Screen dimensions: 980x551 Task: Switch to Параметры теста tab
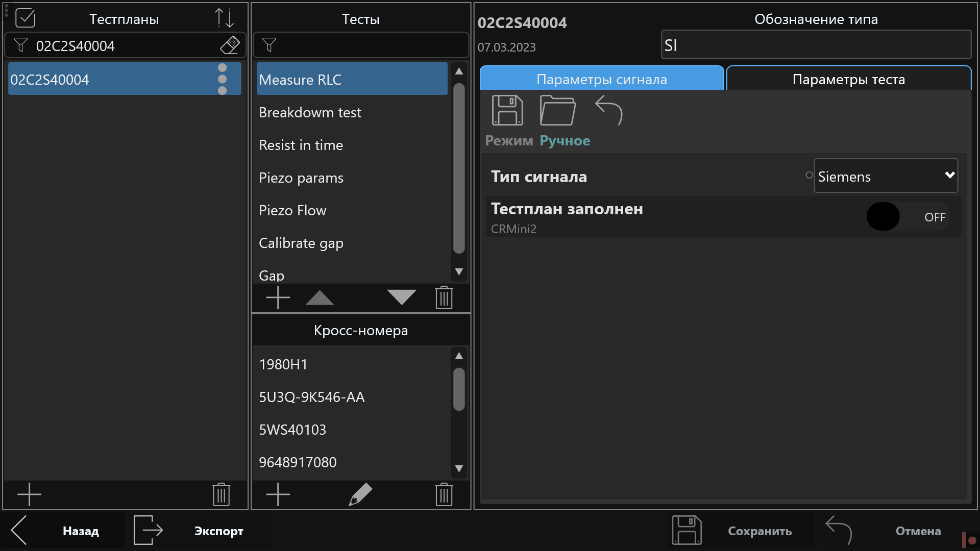pos(848,80)
